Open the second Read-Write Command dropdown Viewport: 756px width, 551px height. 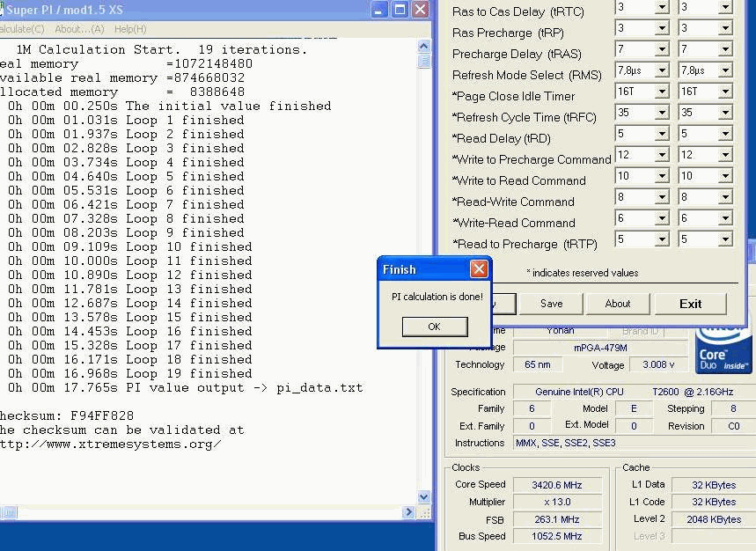(725, 198)
